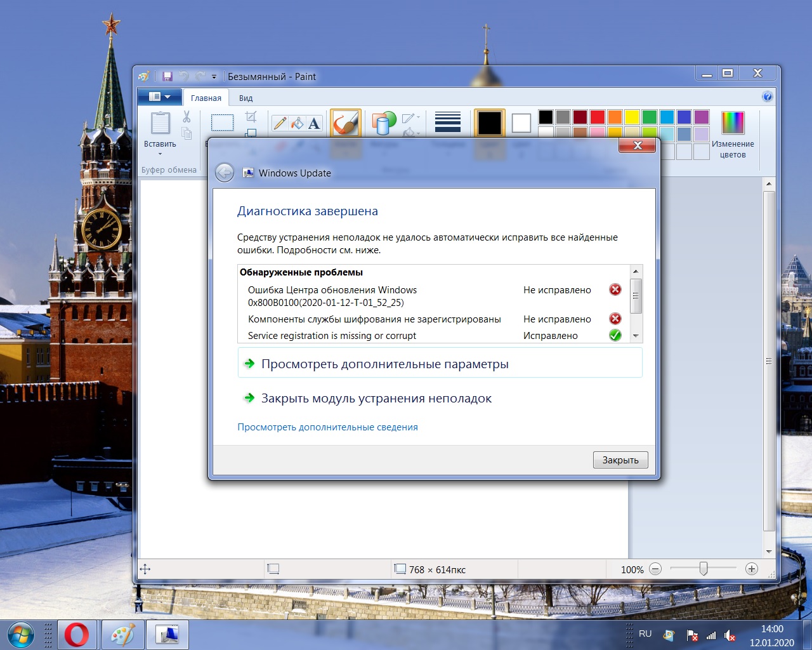The image size is (812, 650).
Task: Switch to the Главная ribbon tab
Action: (206, 98)
